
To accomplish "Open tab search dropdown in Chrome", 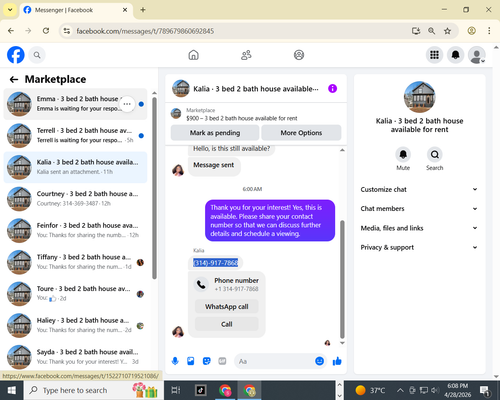I will (x=10, y=10).
